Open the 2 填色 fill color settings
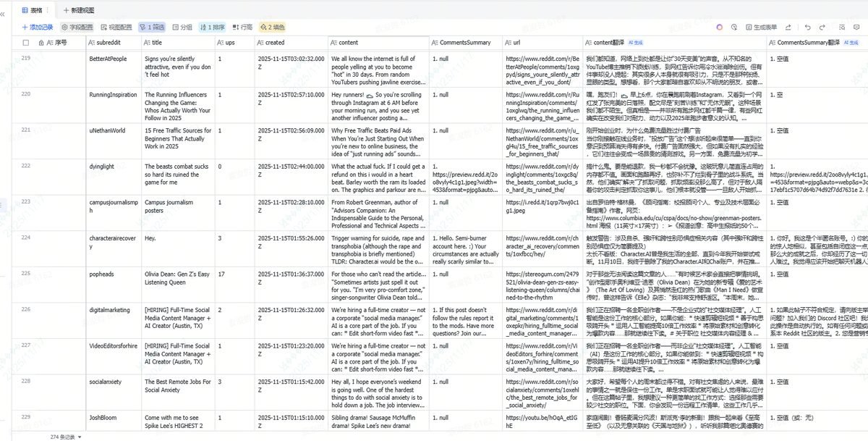868x441 pixels. 272,27
